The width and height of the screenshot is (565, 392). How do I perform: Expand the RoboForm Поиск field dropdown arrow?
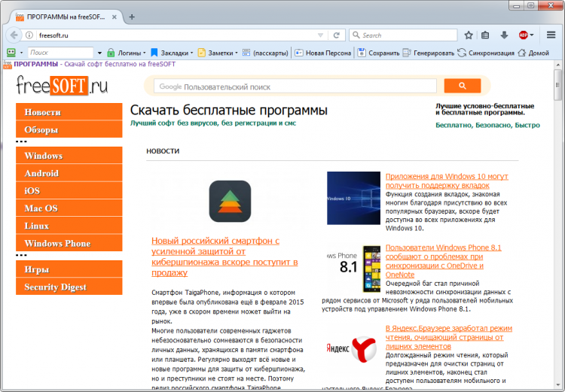pyautogui.click(x=99, y=53)
